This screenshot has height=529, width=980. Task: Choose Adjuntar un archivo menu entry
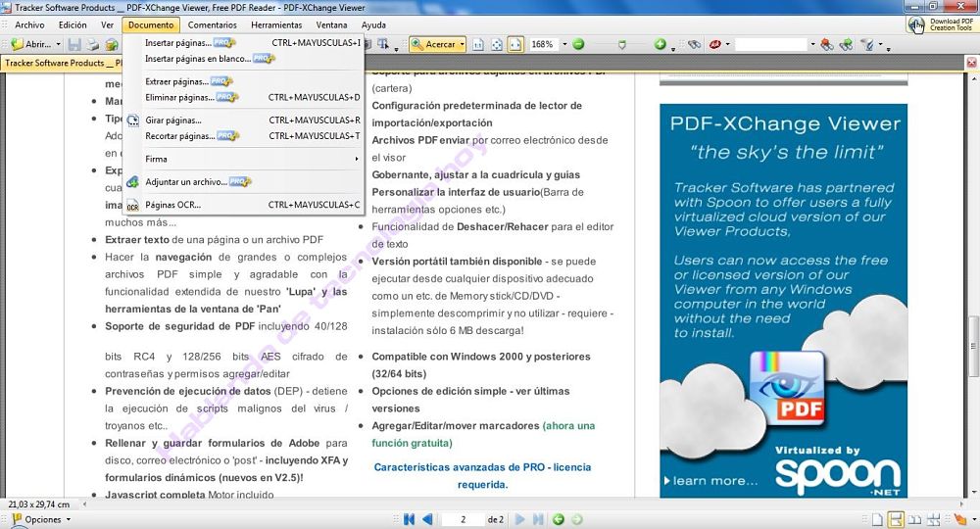[x=243, y=182]
